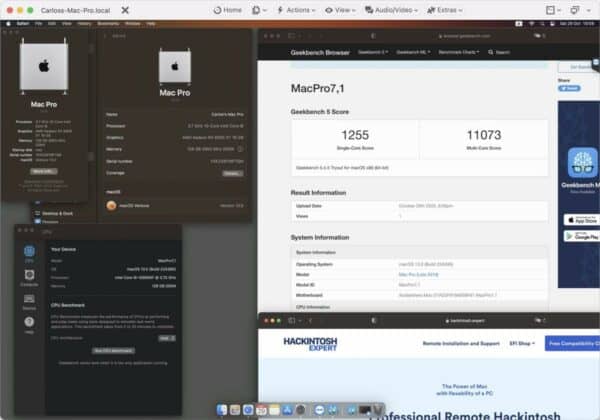600x420 pixels.
Task: Click Home in the remote session toolbar
Action: 228,10
